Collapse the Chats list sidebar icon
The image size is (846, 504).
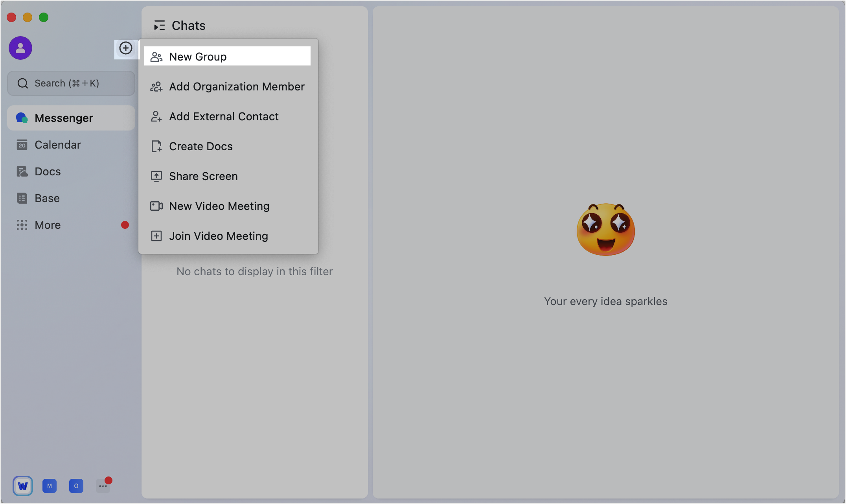coord(159,26)
